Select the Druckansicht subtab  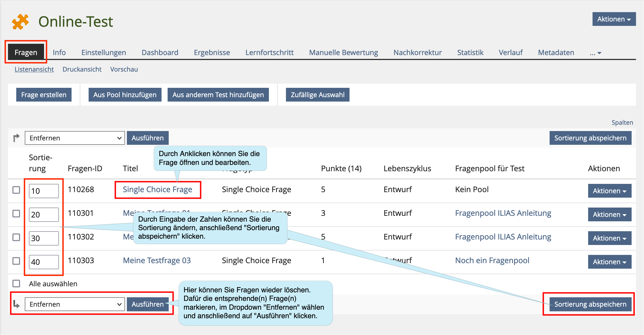[x=82, y=69]
